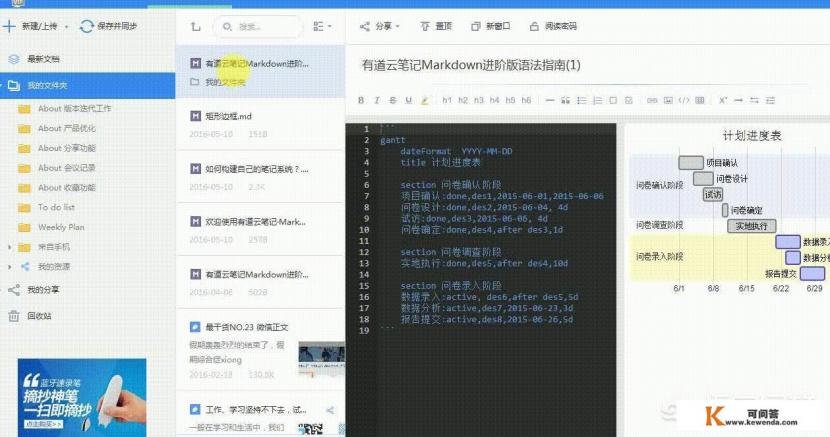Insert an h5 heading

click(510, 100)
